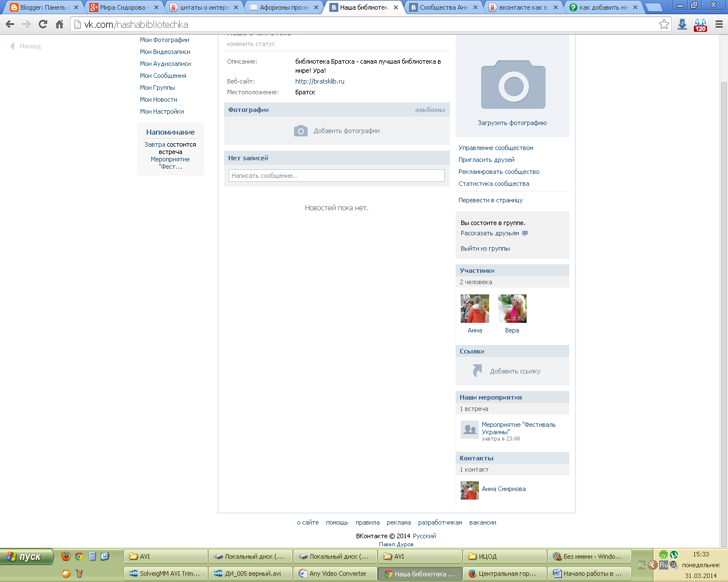Open the Chrome menu hamburger icon
728x582 pixels.
click(719, 24)
